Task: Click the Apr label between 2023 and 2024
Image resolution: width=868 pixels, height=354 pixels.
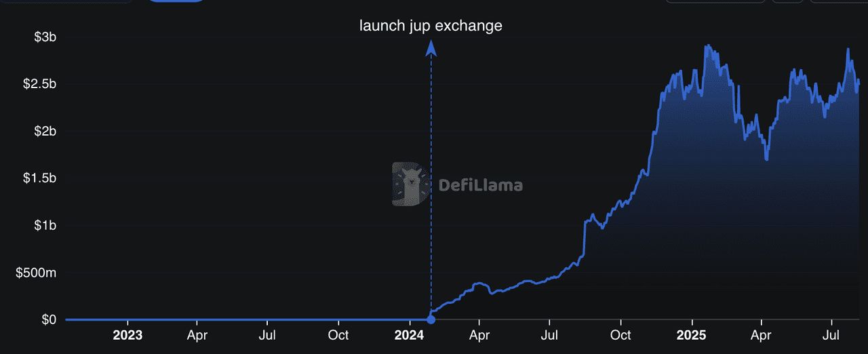Action: (197, 335)
